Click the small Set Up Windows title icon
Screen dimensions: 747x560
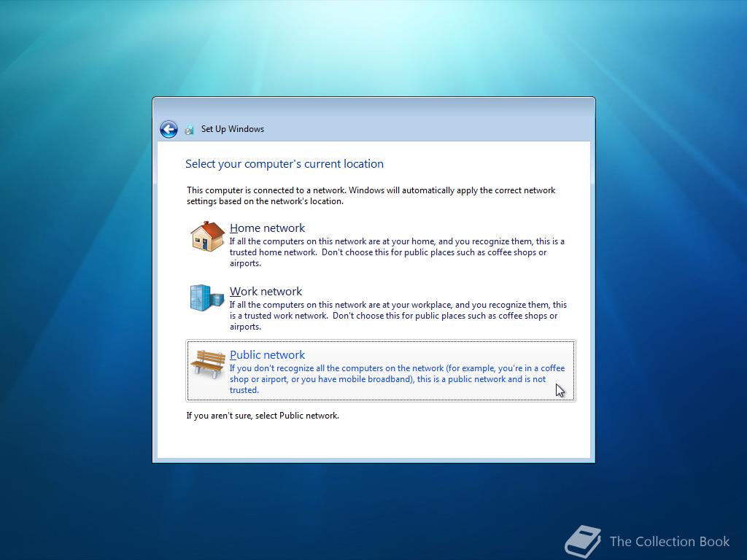(189, 130)
